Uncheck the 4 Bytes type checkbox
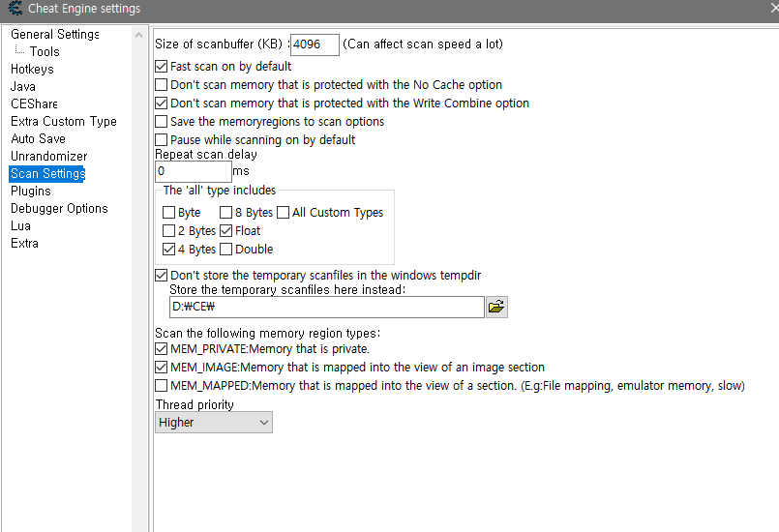 pos(169,250)
